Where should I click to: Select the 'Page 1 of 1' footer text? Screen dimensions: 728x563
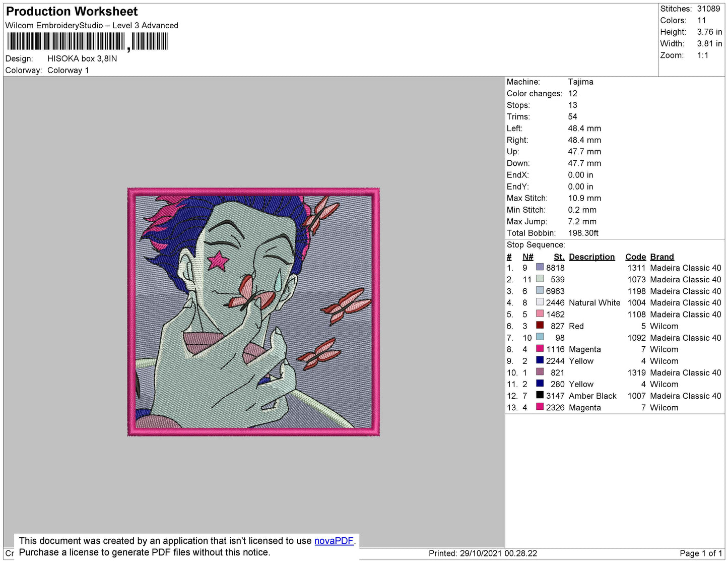(x=701, y=553)
